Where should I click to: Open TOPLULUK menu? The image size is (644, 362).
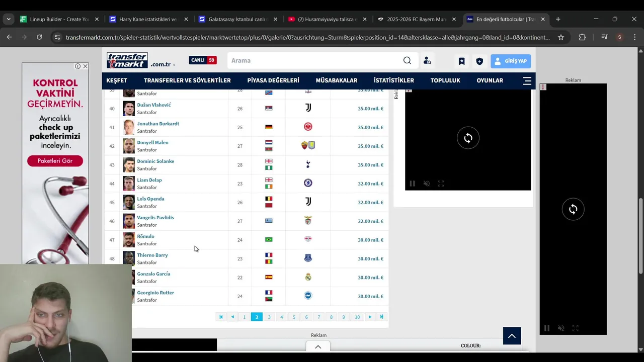445,80
